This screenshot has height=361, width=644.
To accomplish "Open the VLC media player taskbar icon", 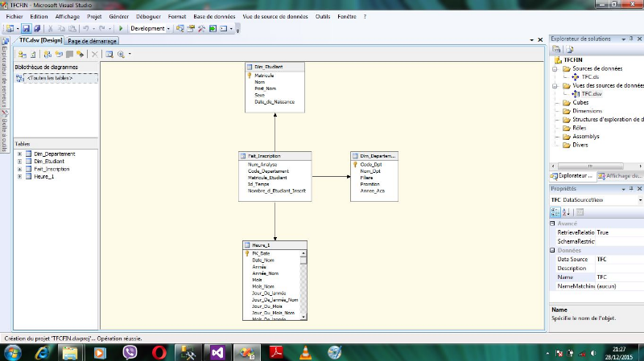I will click(304, 352).
